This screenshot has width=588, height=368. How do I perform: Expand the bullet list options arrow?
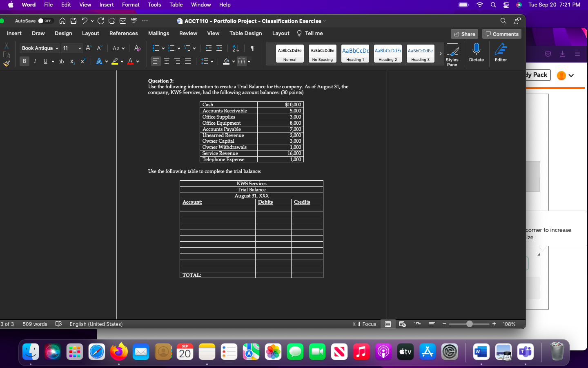tap(163, 49)
